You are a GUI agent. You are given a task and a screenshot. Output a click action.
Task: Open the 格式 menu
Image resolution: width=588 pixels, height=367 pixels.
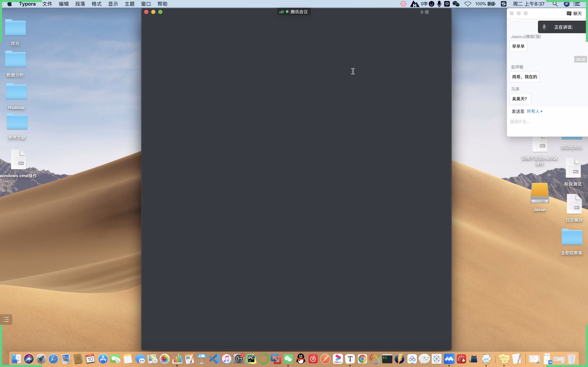tap(96, 4)
